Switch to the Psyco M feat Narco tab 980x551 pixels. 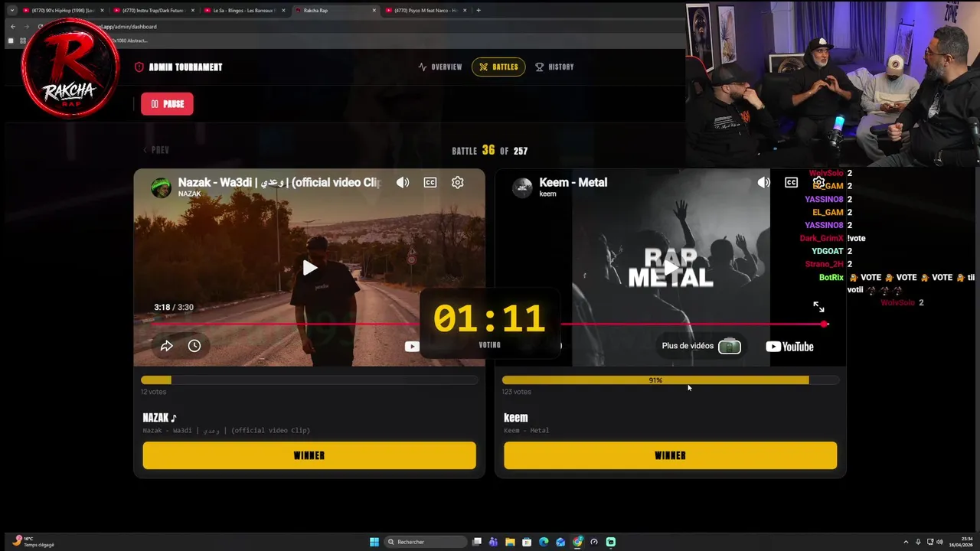425,11
